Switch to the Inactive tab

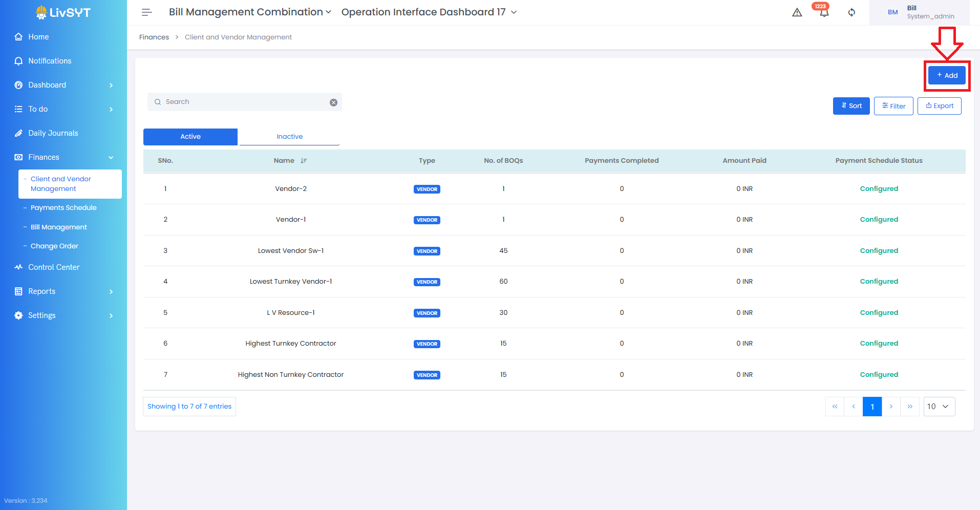coord(289,137)
